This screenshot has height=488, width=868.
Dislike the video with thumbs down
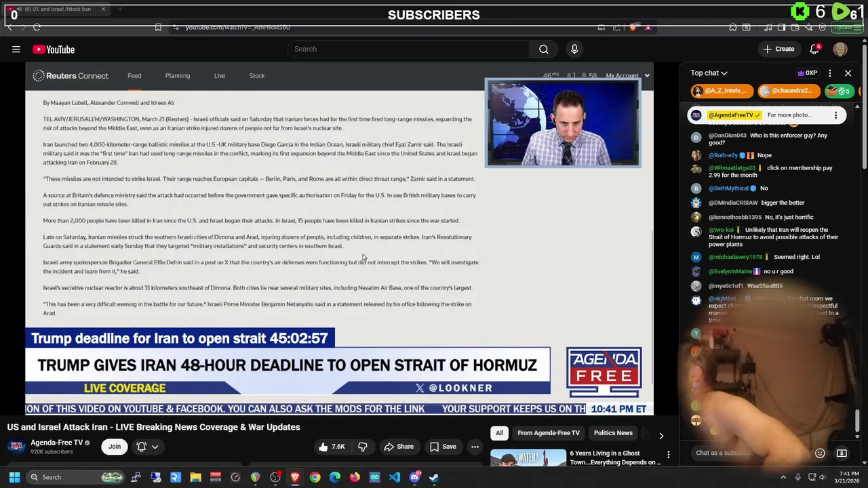(363, 447)
